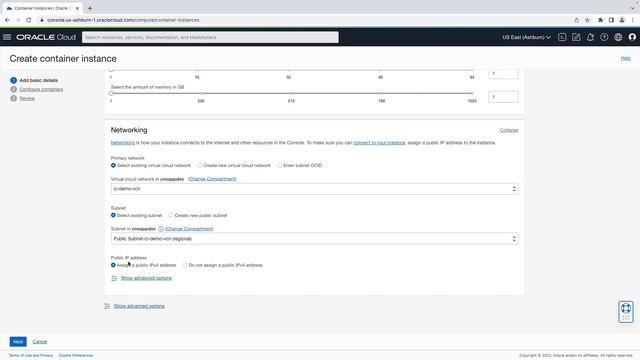This screenshot has width=640, height=360.
Task: Select Do not assign a public IPv4 address
Action: click(x=184, y=265)
